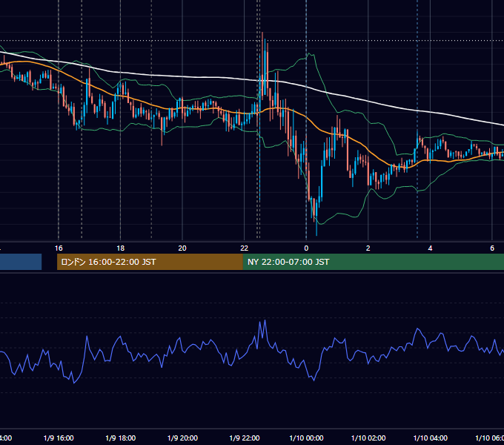The image size is (504, 445).
Task: Click the upper time axis label 0
Action: pyautogui.click(x=306, y=248)
